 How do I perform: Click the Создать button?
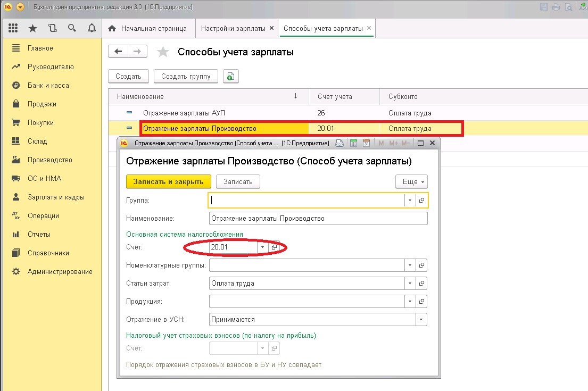[x=128, y=76]
